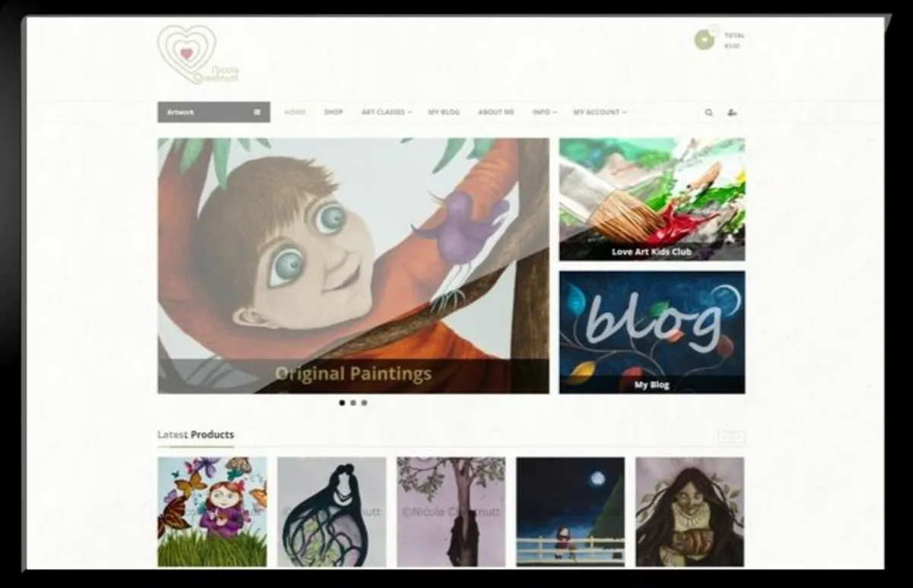
Task: Expand the My Account dropdown menu
Action: [600, 113]
